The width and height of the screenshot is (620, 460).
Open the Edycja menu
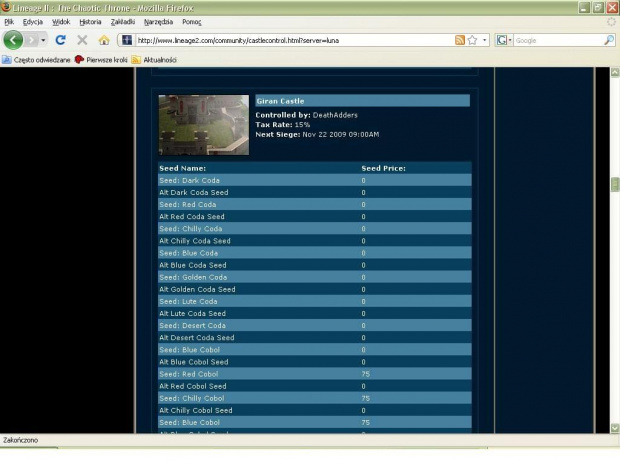[x=32, y=22]
